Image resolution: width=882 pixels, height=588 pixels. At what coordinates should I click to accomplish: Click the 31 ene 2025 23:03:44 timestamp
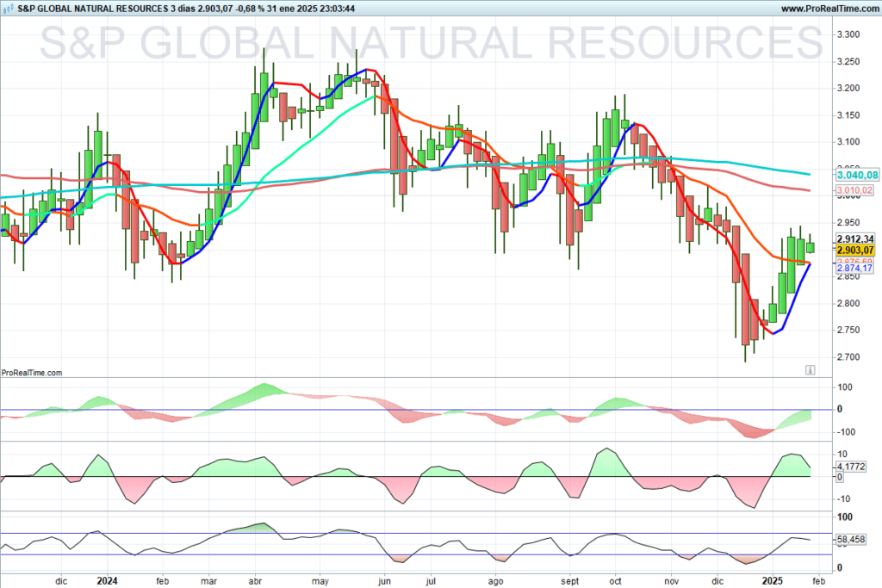[311, 9]
